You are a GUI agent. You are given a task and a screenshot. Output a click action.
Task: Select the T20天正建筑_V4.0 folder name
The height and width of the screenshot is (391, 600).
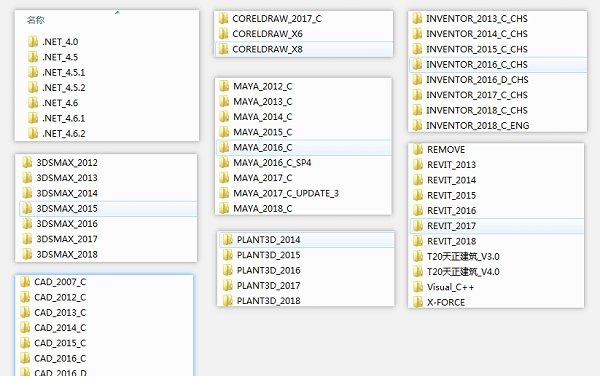[x=463, y=272]
